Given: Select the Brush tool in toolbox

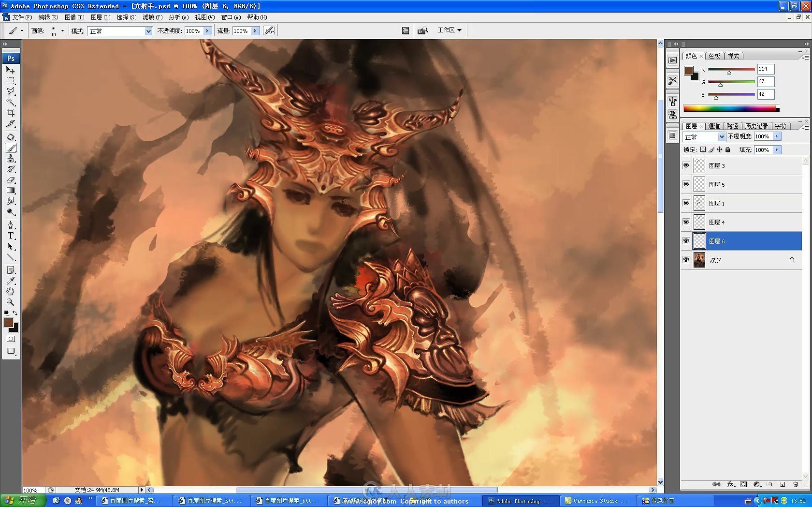Looking at the screenshot, I should coord(11,148).
